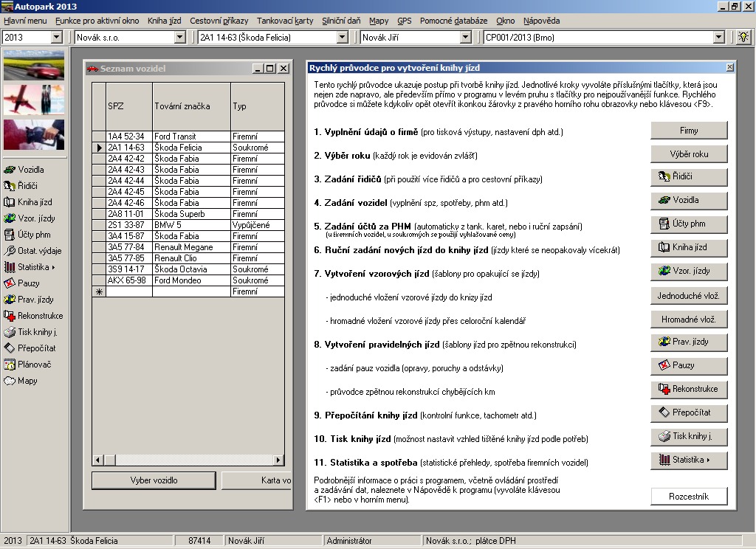
Task: Open Vozidla in the left sidebar
Action: (30, 170)
